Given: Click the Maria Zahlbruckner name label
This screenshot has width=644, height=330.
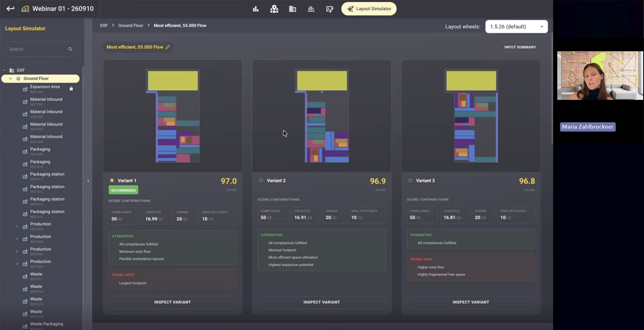Looking at the screenshot, I should pyautogui.click(x=588, y=127).
